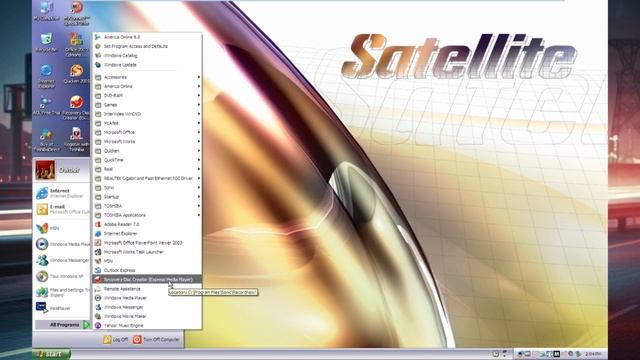Expand the DVD-RAM submenu
Screen dimensions: 640x360
coord(147,96)
